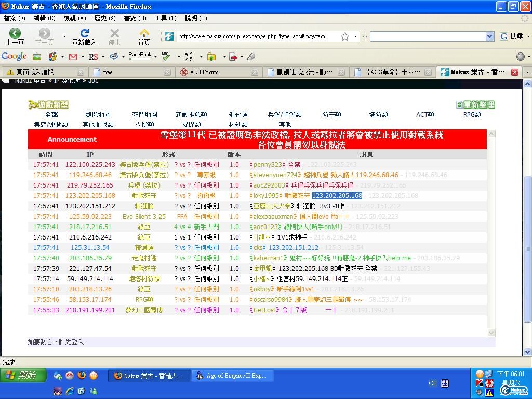Close the Nakuz tab with red X

(515, 72)
